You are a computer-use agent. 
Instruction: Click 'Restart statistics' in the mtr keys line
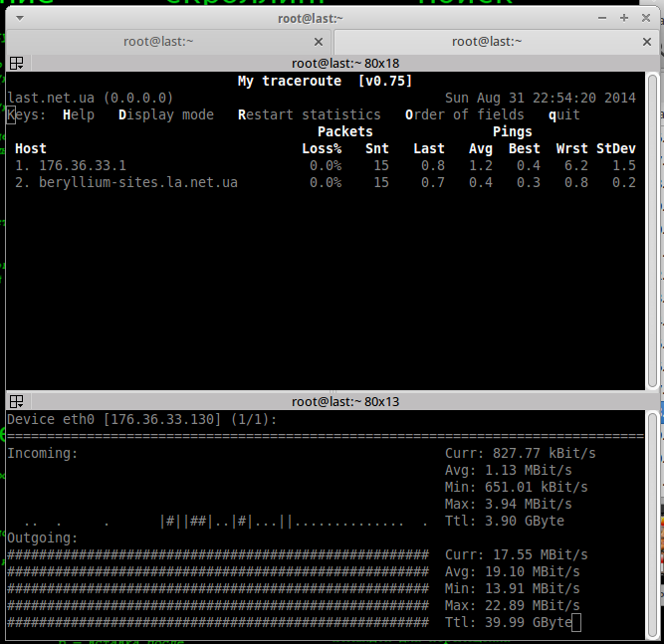[309, 114]
